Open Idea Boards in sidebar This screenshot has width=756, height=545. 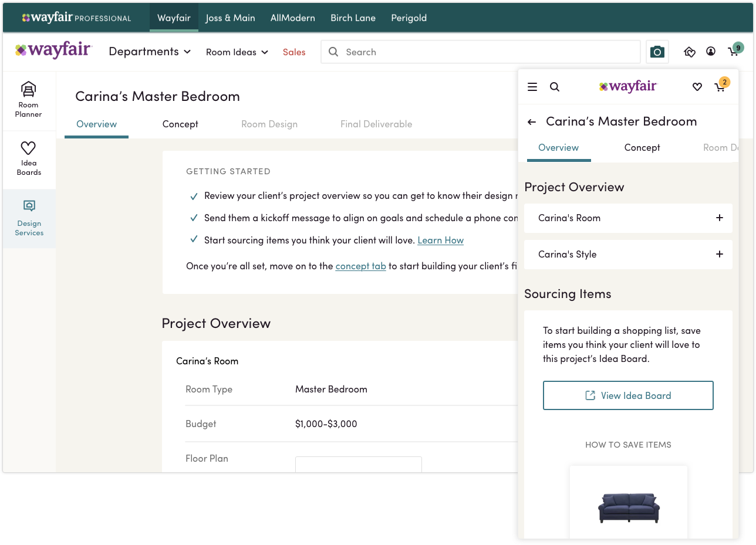(x=29, y=158)
